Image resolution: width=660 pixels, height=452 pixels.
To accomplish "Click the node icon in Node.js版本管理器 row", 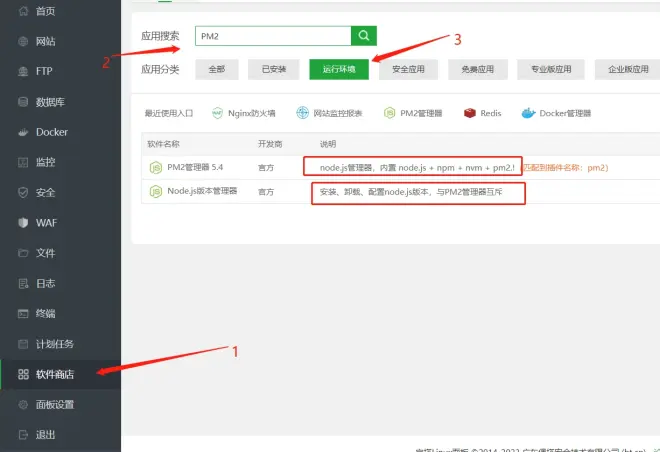I will (x=156, y=191).
